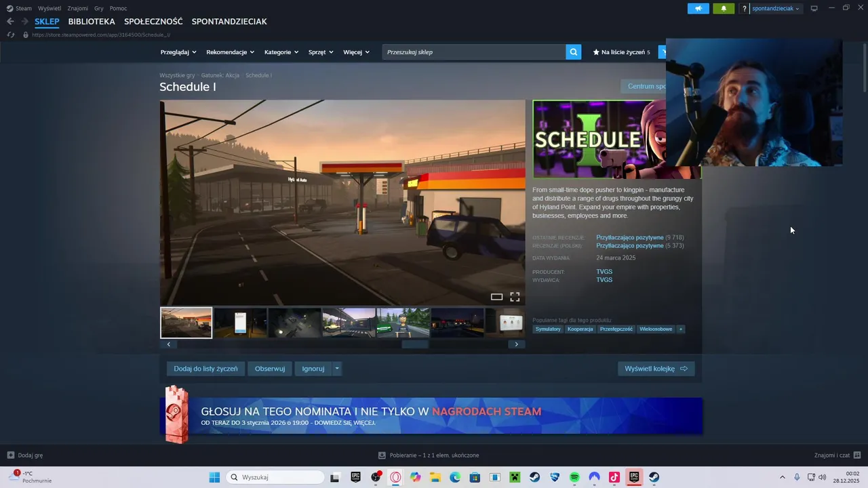868x488 pixels.
Task: Open File Explorer from taskbar
Action: pos(435,477)
